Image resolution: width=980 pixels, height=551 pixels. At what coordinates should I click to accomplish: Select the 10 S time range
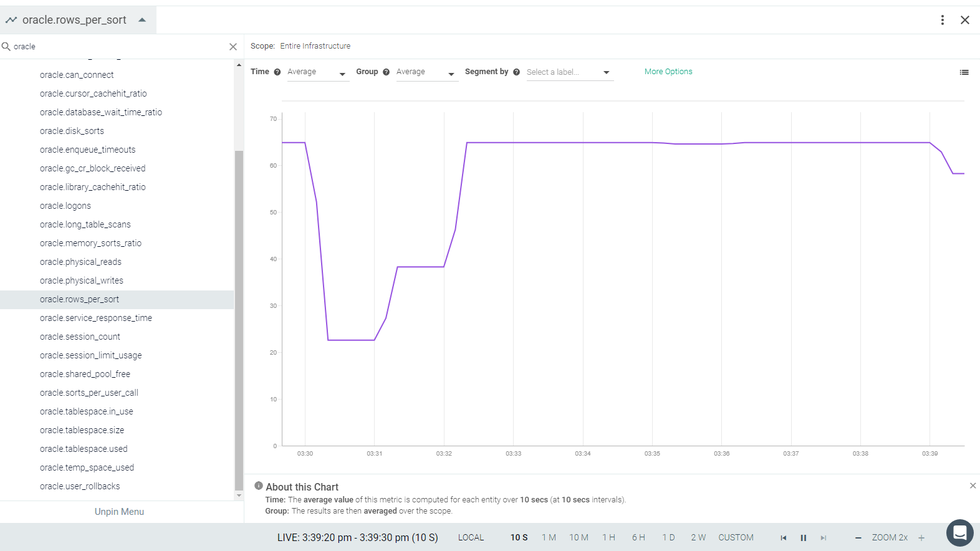pos(519,537)
